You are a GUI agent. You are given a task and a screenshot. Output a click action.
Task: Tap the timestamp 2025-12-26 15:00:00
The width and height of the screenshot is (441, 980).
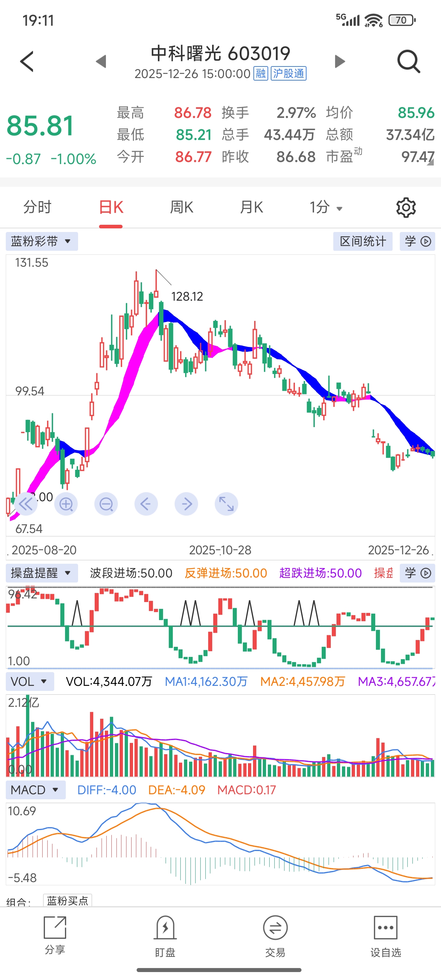193,74
